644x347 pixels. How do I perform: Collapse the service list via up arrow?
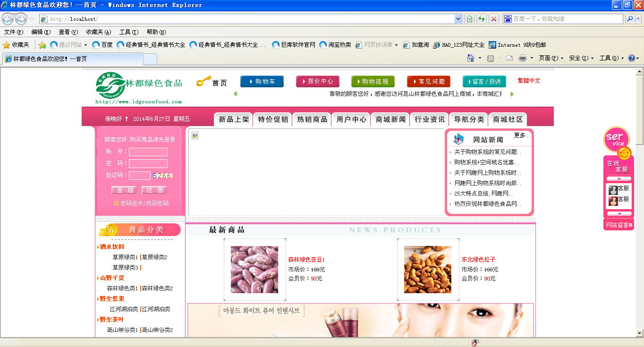click(x=619, y=178)
